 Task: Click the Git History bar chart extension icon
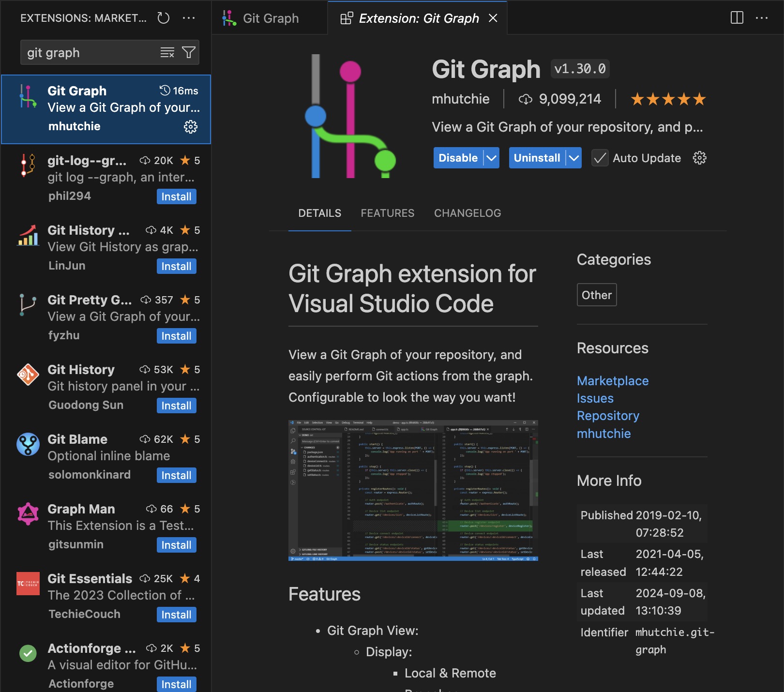click(x=28, y=235)
